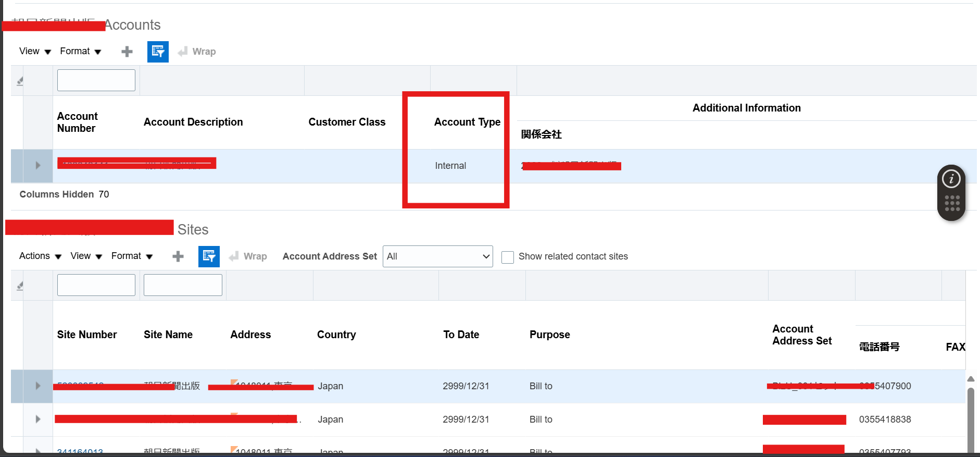Click the 関係会社 column header
980x457 pixels.
541,134
